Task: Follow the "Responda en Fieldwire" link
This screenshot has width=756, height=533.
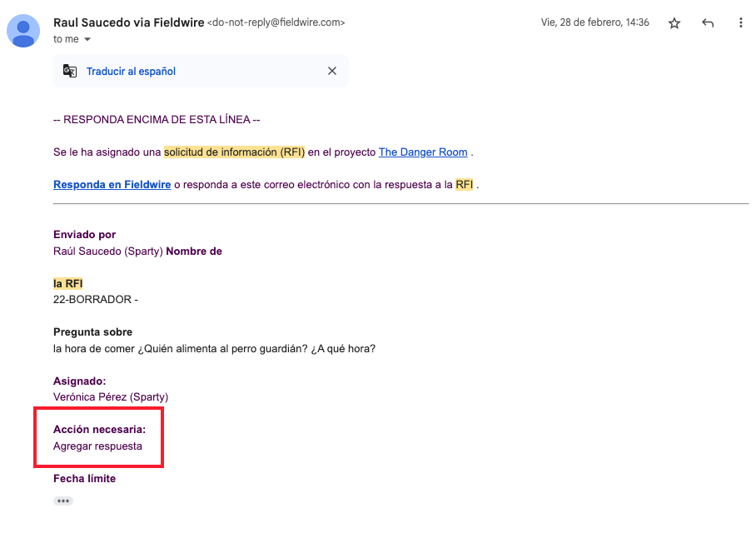Action: click(112, 184)
